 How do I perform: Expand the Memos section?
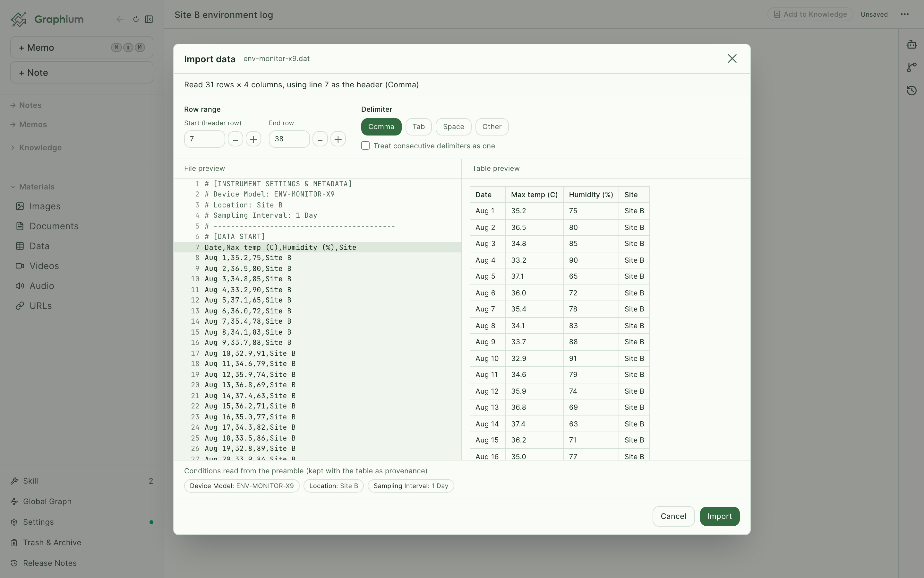pos(29,125)
